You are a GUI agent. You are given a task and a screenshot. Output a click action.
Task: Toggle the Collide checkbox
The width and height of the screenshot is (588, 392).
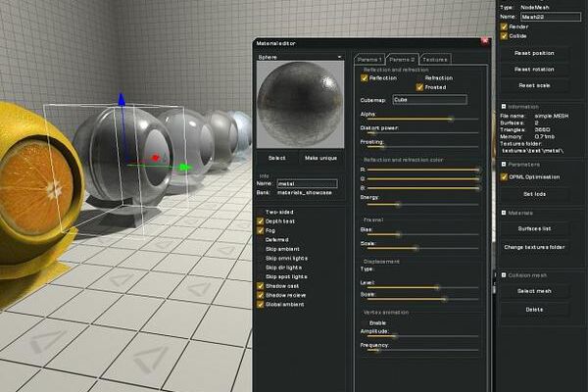tap(504, 36)
